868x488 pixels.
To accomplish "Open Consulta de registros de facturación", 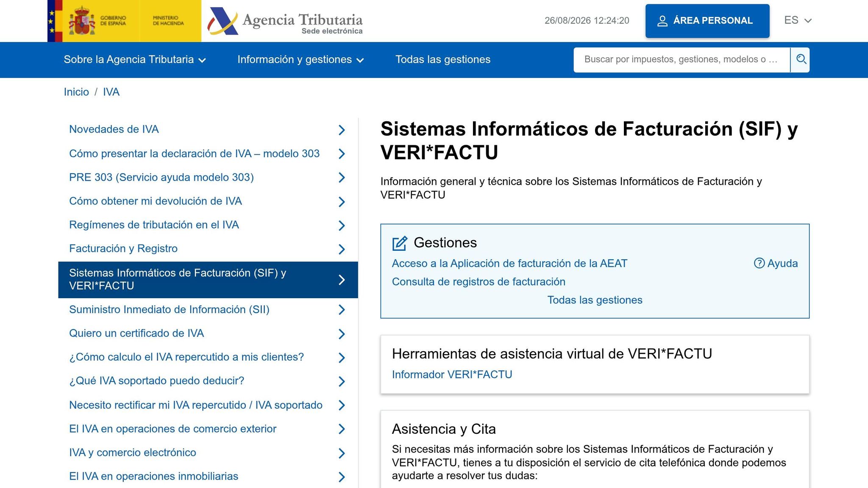I will [479, 282].
